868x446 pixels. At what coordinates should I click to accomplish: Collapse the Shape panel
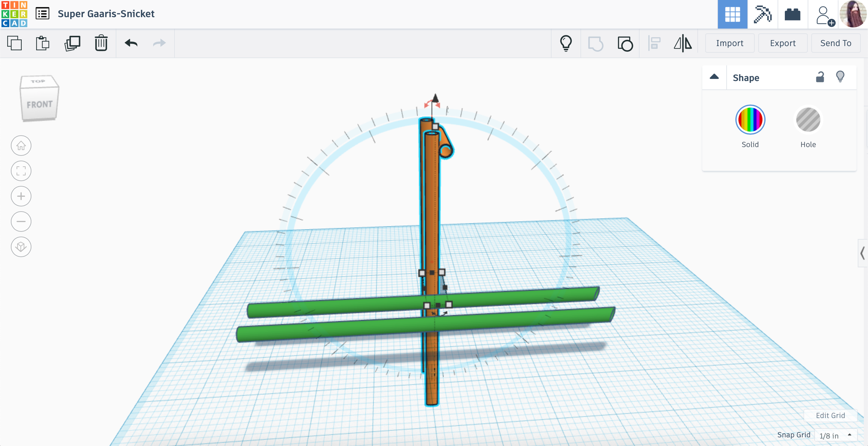point(714,77)
